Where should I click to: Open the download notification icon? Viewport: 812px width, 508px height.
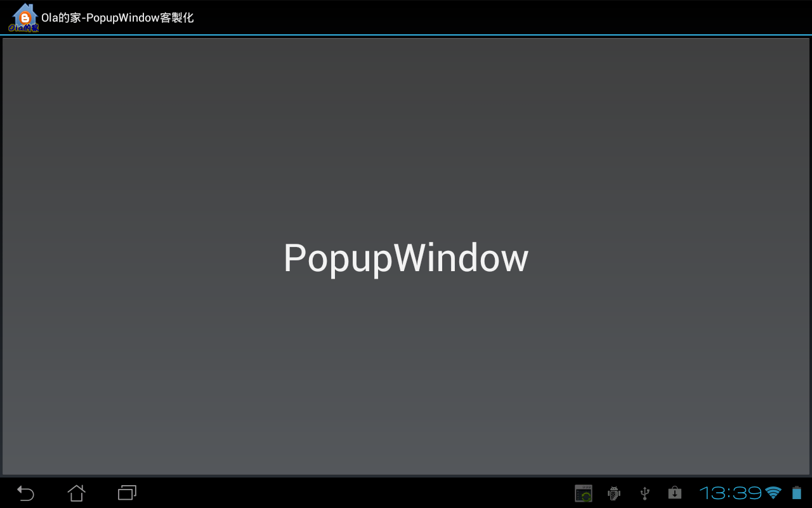pos(674,493)
